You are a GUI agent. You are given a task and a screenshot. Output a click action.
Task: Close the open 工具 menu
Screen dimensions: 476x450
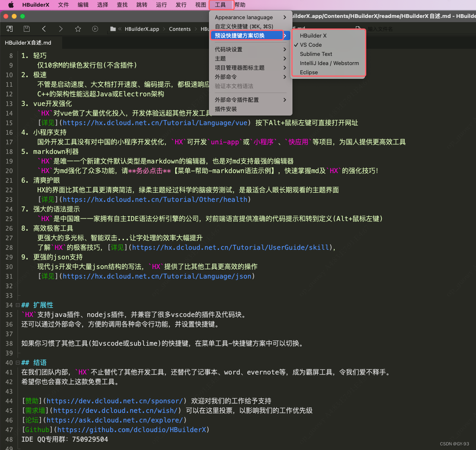tap(220, 5)
